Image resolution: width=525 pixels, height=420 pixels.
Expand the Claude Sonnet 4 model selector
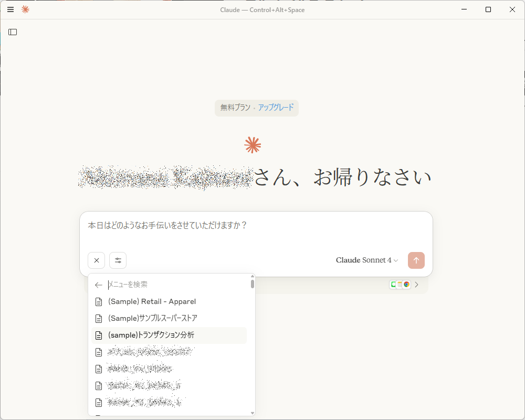click(367, 260)
